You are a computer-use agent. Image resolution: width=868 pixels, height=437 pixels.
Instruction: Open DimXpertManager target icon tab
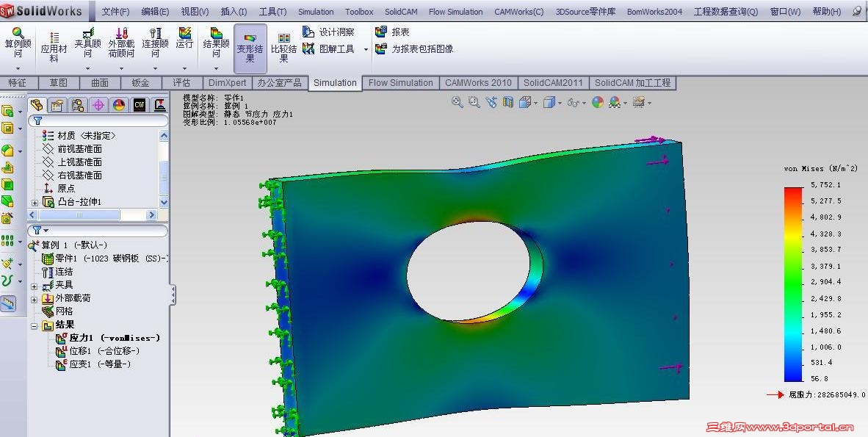pos(98,105)
